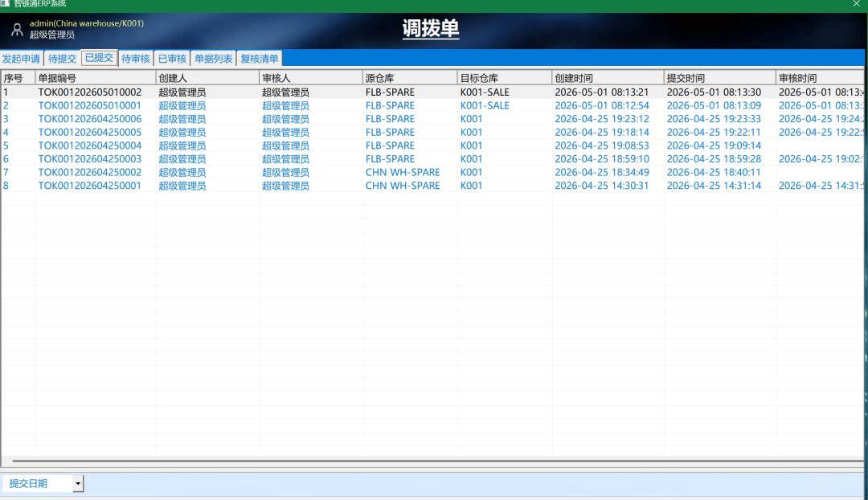Sort by the 单据编号 column header

(95, 78)
